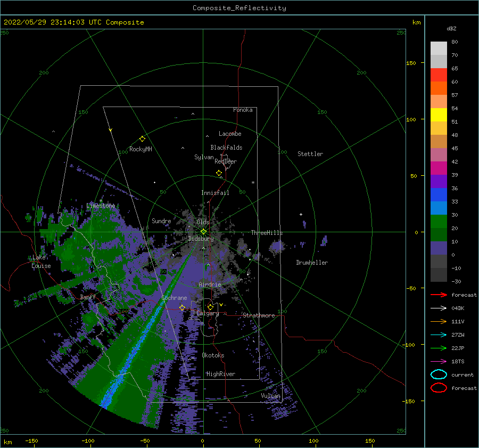Screen dimensions: 479x448
Task: Click the Banff city label
Action: 88,297
